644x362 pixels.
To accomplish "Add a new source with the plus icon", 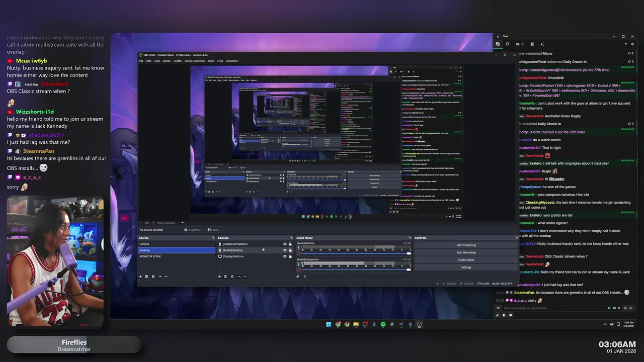I will click(x=219, y=277).
